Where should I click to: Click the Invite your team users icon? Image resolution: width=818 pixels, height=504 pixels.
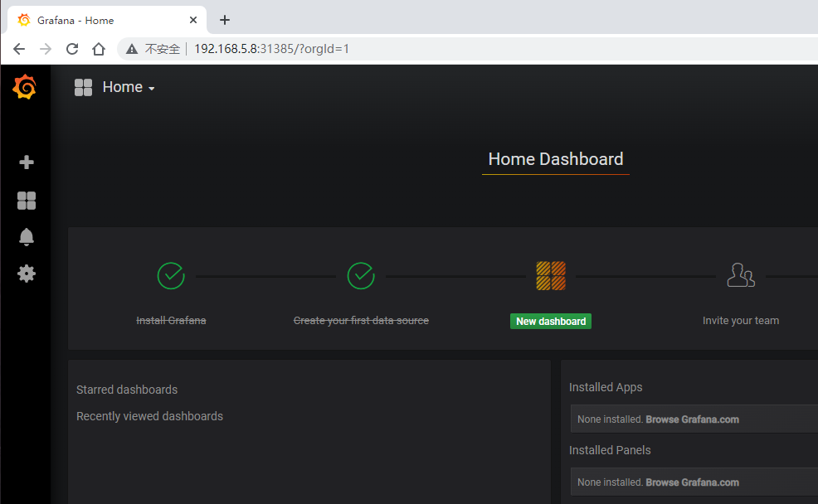(741, 275)
